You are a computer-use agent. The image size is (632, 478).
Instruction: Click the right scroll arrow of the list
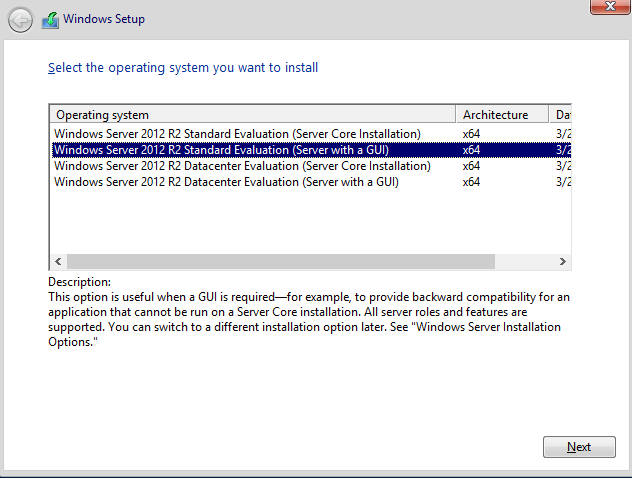[563, 262]
